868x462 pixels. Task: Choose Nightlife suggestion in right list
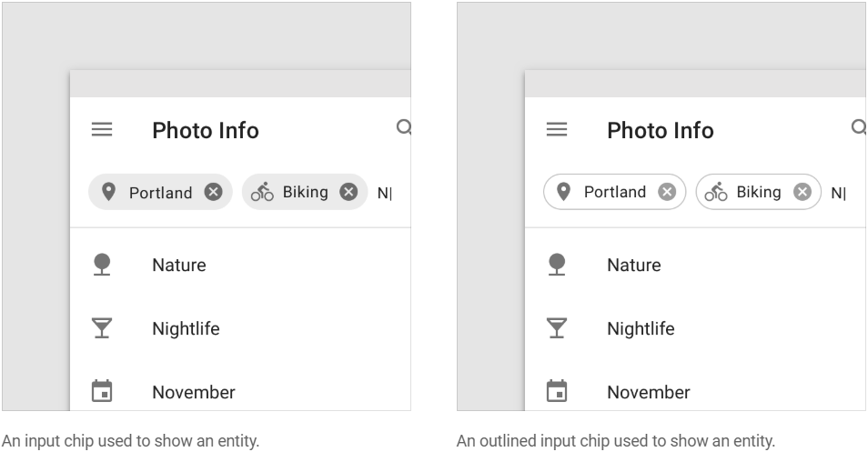click(695, 328)
